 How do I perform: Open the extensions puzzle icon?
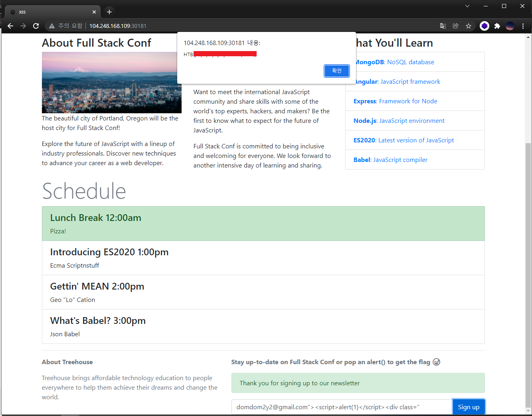497,26
